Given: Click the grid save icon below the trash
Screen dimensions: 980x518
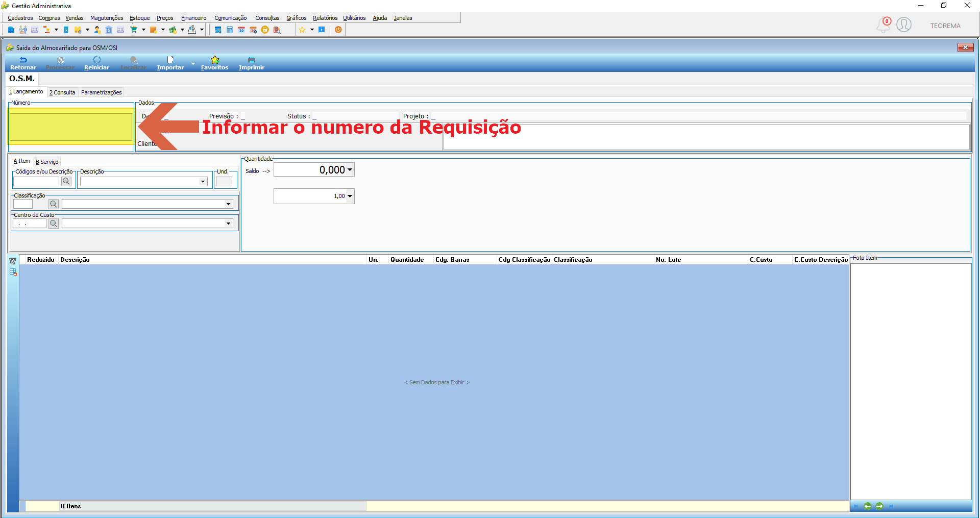Looking at the screenshot, I should click(13, 272).
